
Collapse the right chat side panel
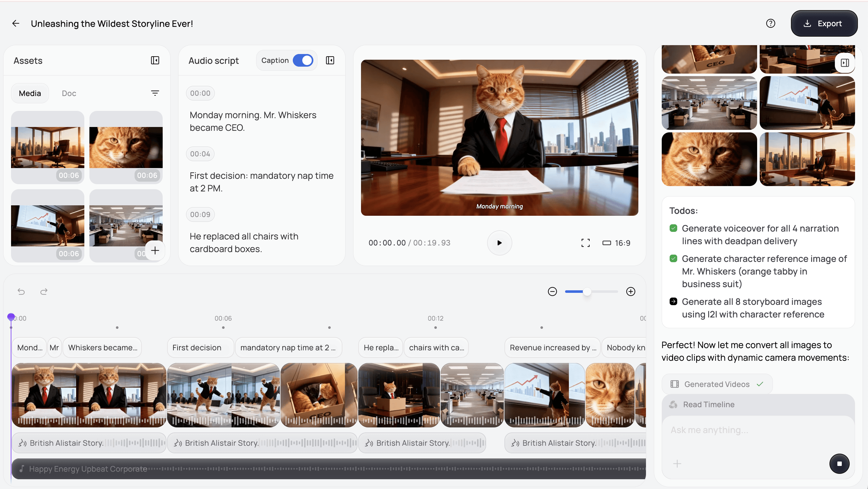pyautogui.click(x=844, y=63)
